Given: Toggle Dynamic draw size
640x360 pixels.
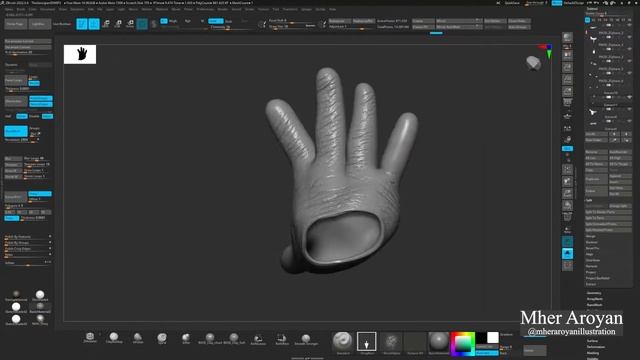Looking at the screenshot, I should [310, 26].
